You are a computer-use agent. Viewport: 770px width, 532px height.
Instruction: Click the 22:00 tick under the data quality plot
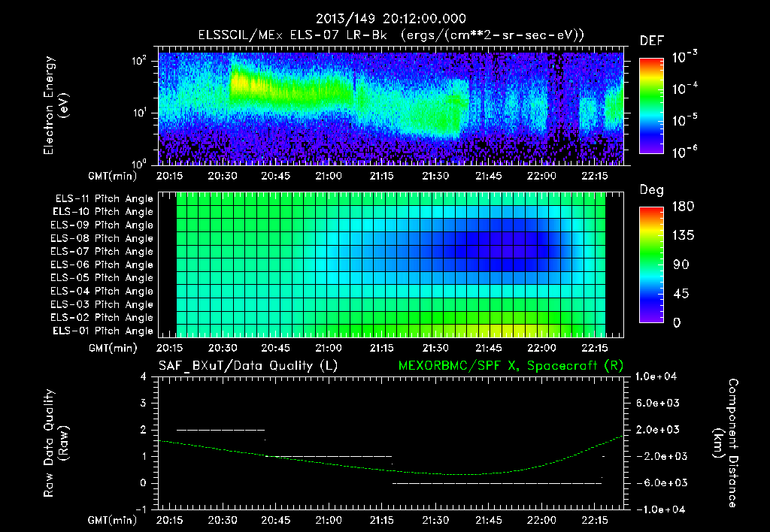(x=541, y=520)
